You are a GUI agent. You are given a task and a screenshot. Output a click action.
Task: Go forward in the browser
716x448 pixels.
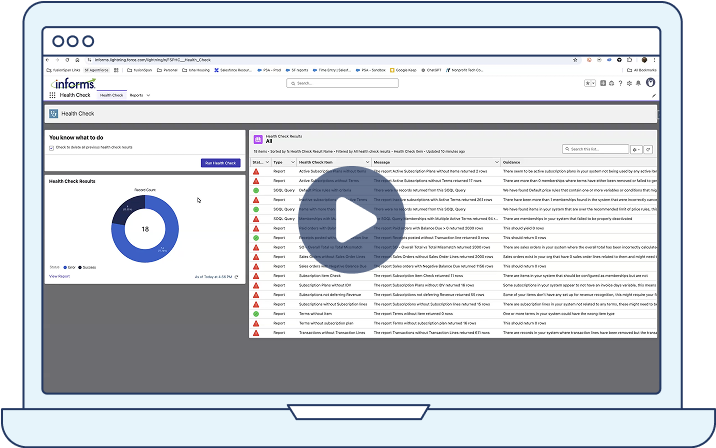click(57, 60)
